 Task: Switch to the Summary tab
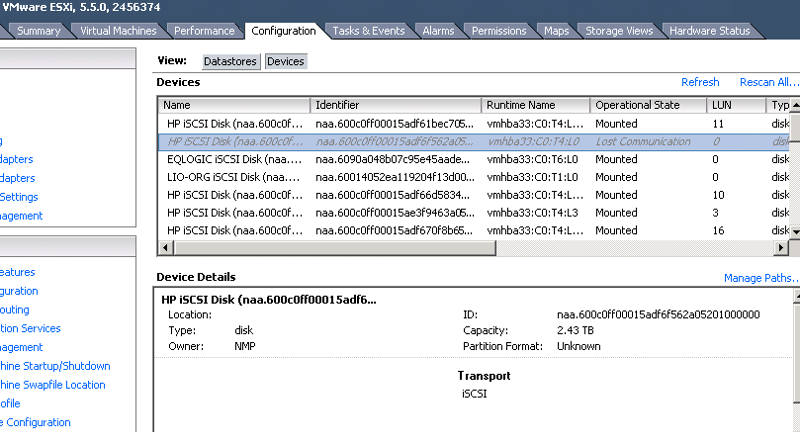coord(38,31)
